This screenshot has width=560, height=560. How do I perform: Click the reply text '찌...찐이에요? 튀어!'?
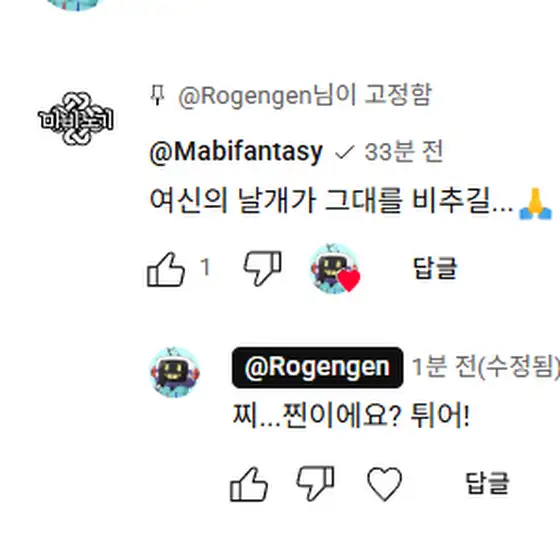[x=351, y=416]
